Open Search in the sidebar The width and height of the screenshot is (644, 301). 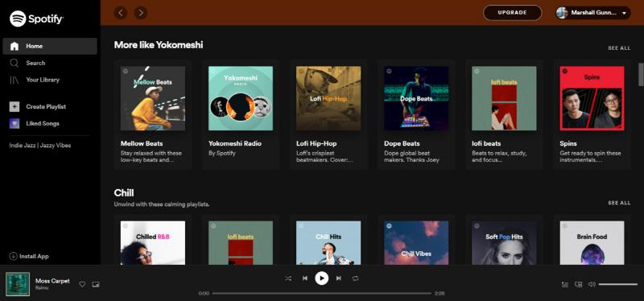[27, 63]
